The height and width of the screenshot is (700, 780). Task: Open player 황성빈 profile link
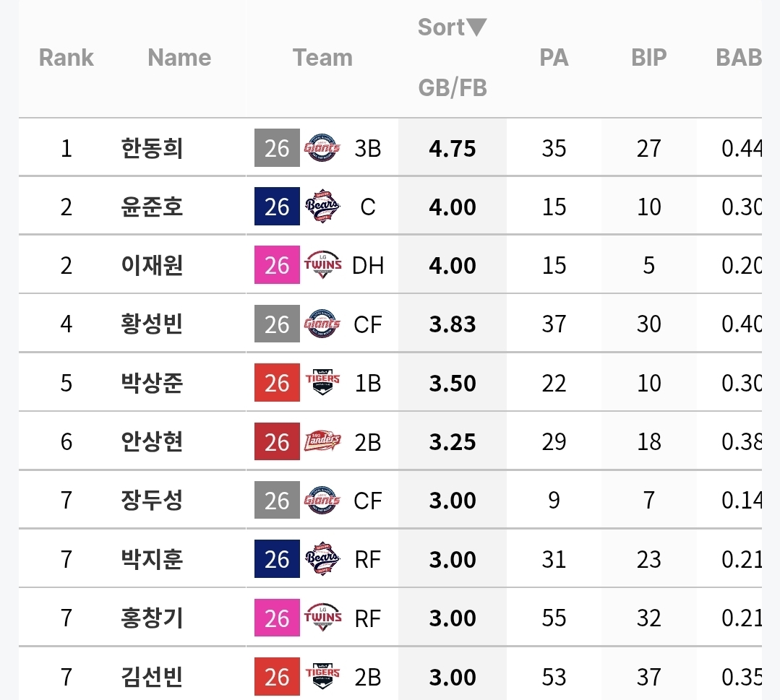pyautogui.click(x=152, y=324)
